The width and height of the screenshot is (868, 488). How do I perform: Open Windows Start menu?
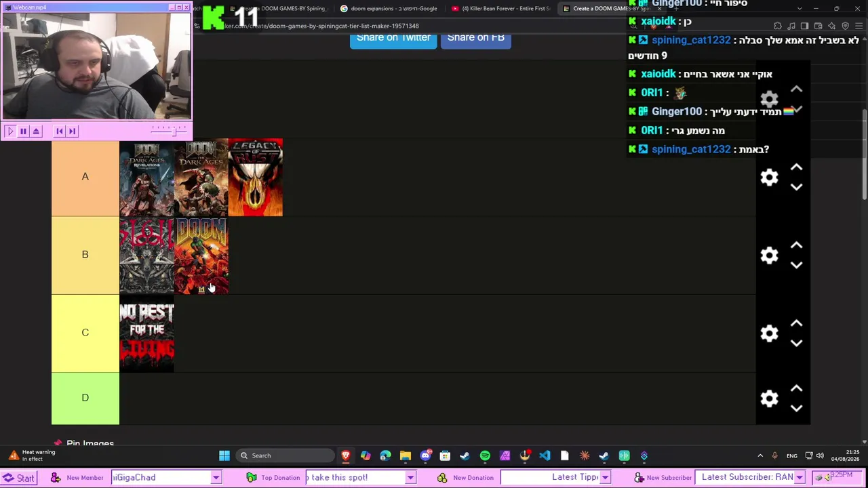224,455
